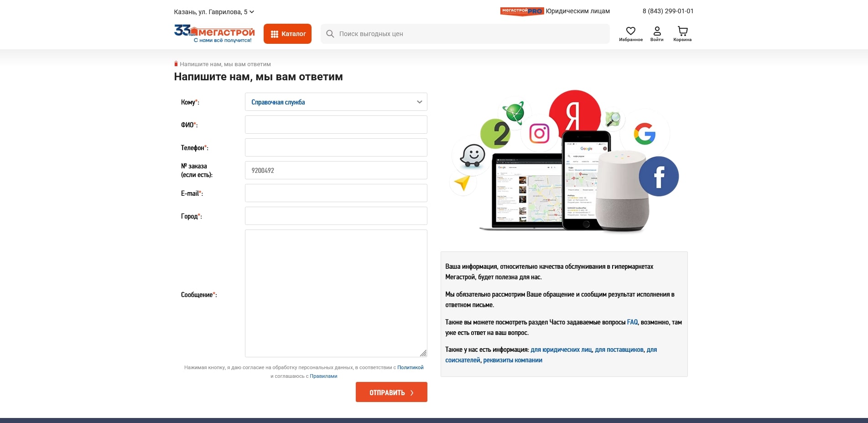Follow the Политикой privacy policy link

410,367
